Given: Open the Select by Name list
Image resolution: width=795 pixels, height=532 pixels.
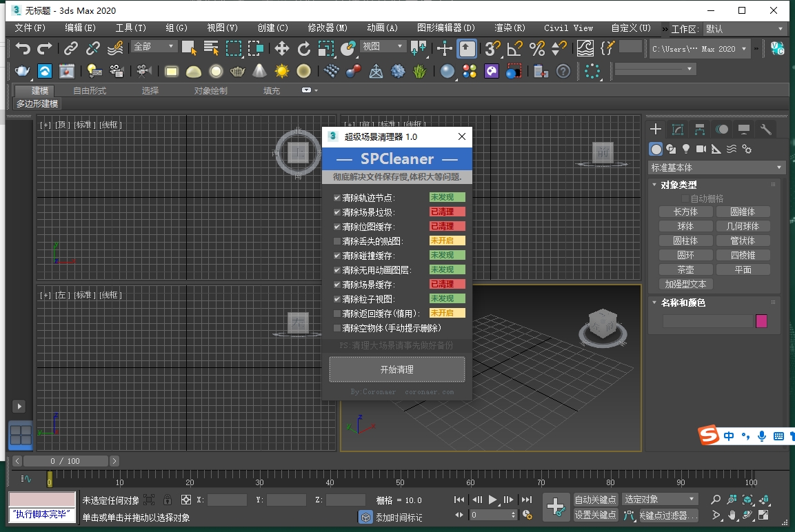Looking at the screenshot, I should pyautogui.click(x=210, y=48).
